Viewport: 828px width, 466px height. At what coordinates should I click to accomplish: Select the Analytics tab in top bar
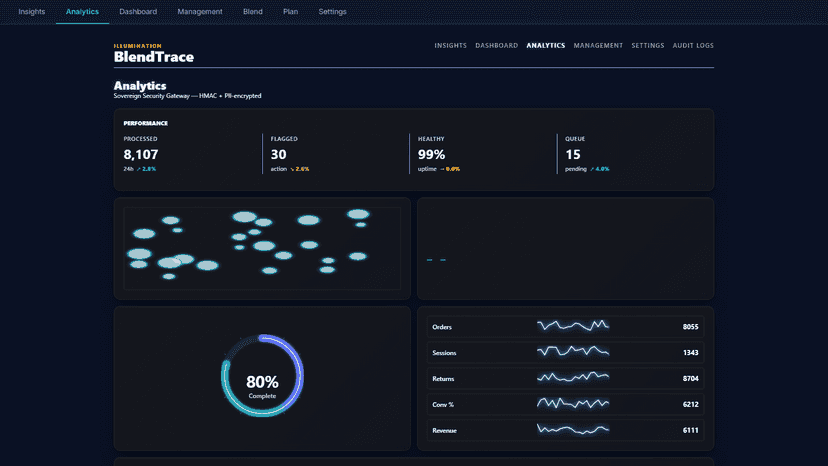[x=82, y=12]
